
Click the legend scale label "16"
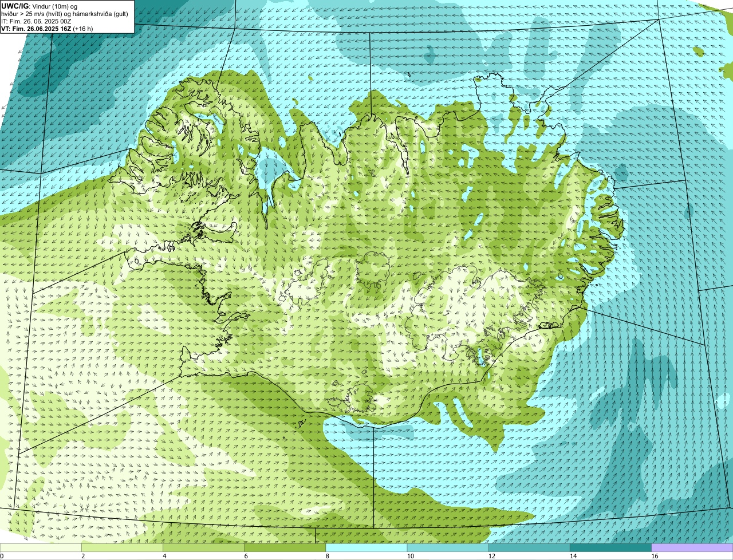tap(655, 556)
